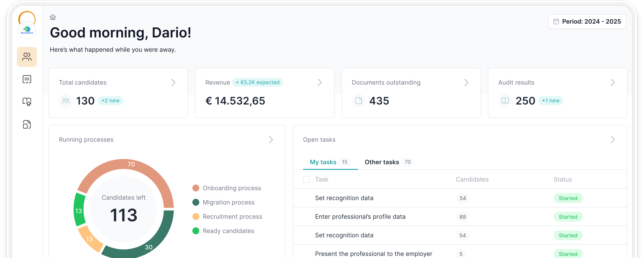Click the Recruitment process legend swatch
Screen dimensions: 644x258
(196, 216)
